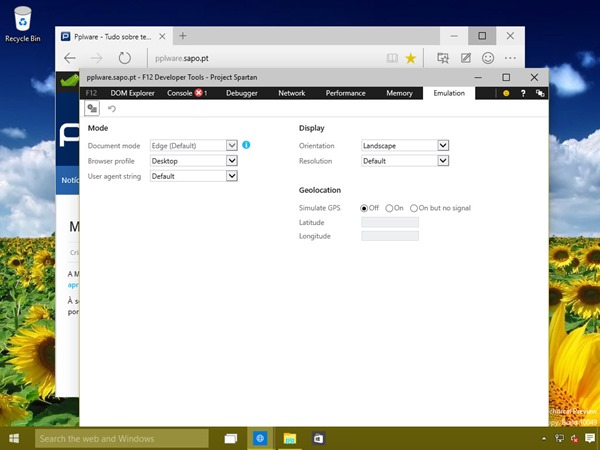Open the Store taskbar icon
Screen dimensions: 600x450
(x=318, y=439)
